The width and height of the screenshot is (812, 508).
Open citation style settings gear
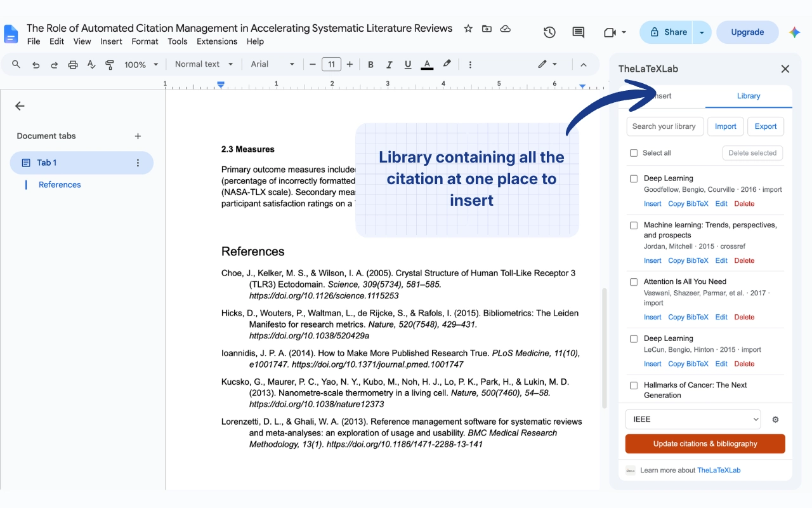point(775,420)
